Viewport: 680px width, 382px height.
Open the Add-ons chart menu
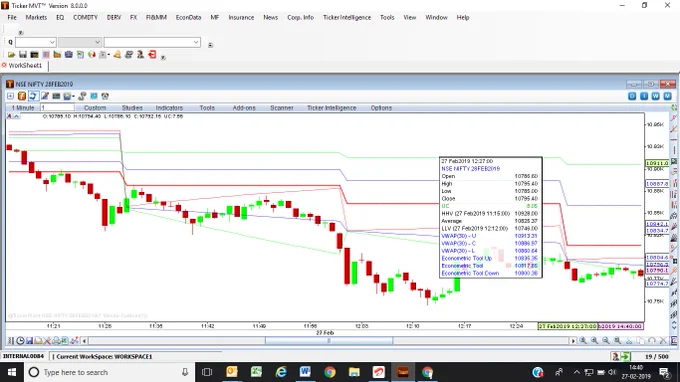pyautogui.click(x=244, y=108)
